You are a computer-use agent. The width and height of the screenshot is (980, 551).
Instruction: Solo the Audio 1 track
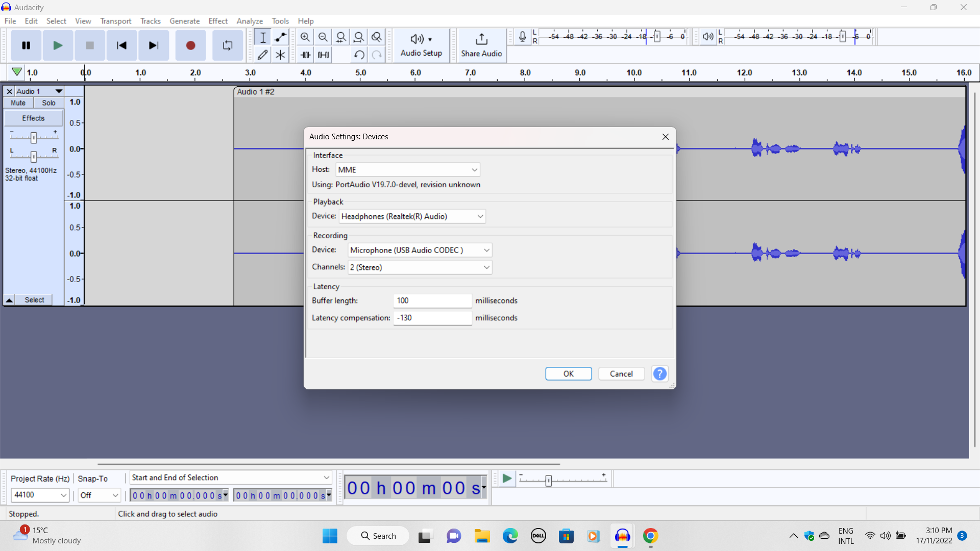coord(48,103)
